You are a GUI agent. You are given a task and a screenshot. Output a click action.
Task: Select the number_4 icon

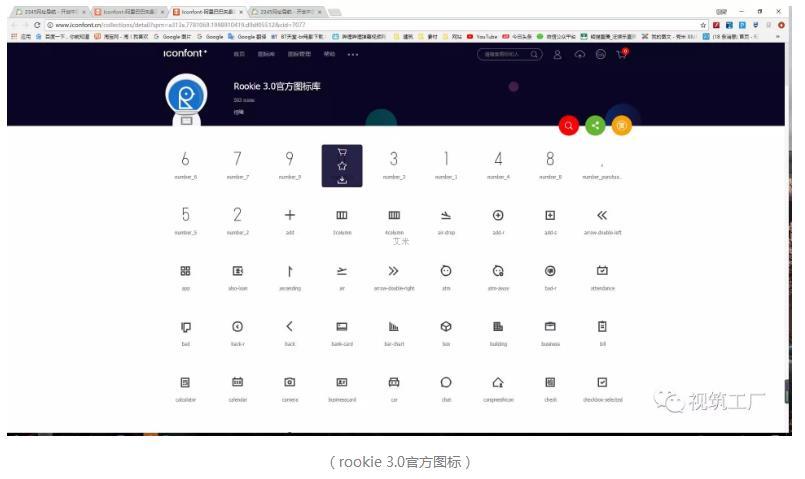point(498,159)
